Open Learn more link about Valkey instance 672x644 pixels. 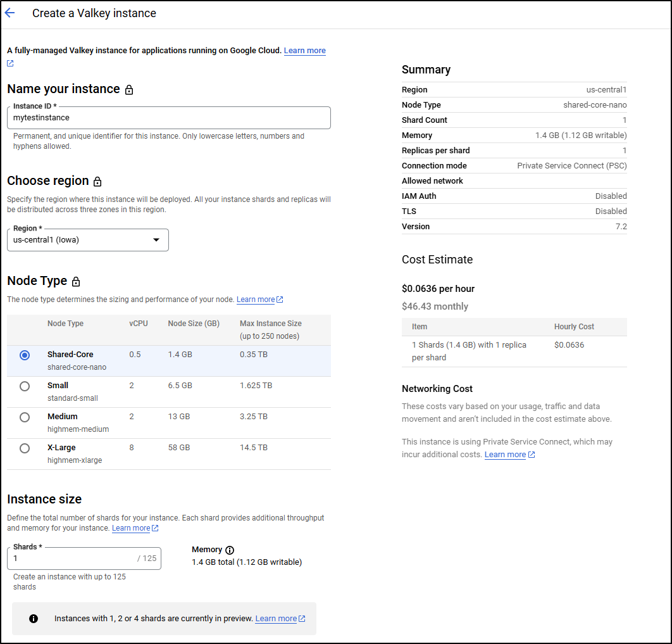click(305, 51)
